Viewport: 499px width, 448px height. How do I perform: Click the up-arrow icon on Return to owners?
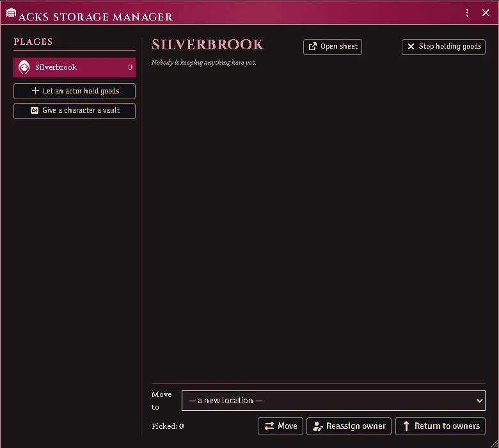(x=406, y=426)
